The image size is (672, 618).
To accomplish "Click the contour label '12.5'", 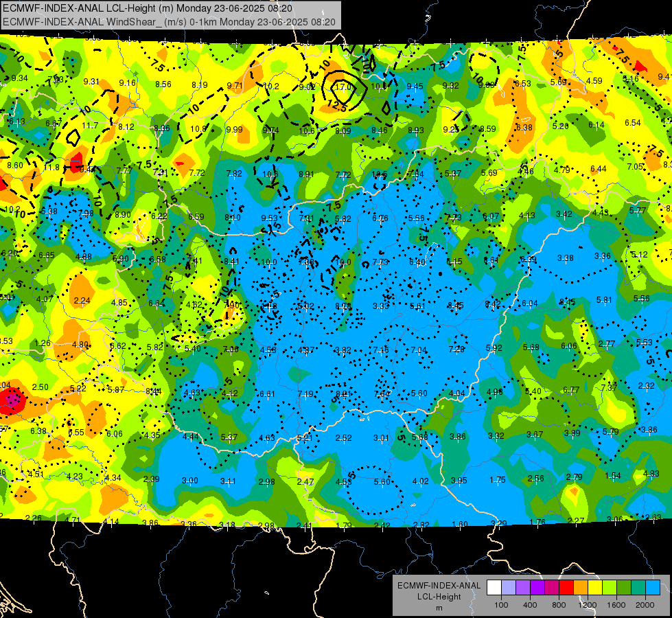I will coord(336,106).
